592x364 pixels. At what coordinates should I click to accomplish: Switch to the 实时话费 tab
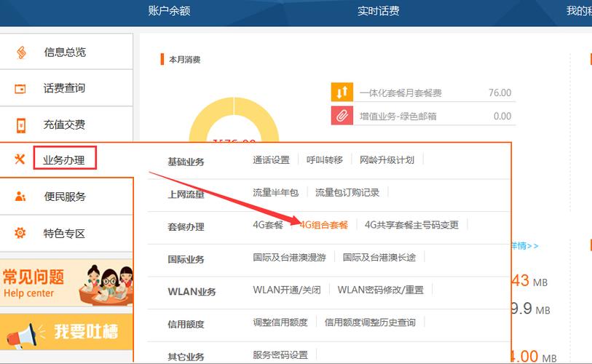(x=379, y=11)
